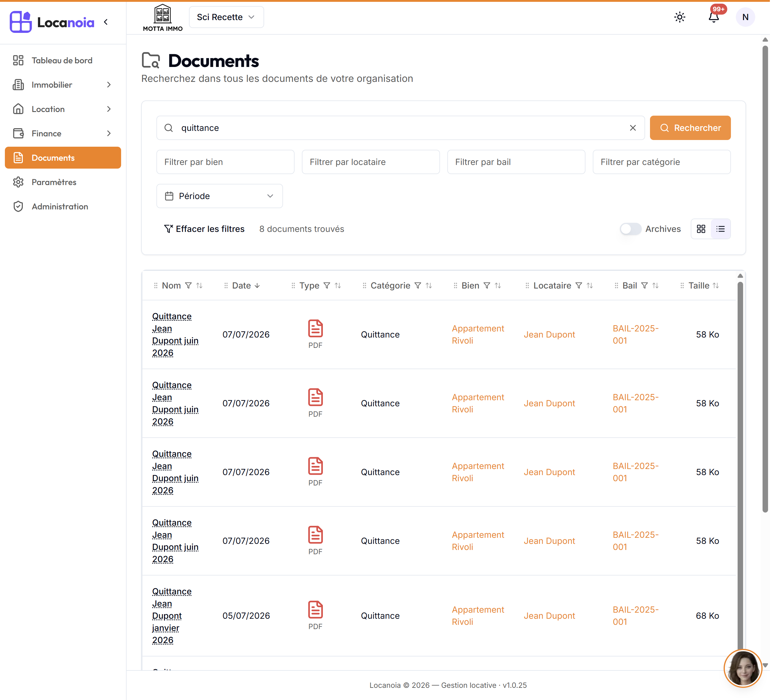
Task: Open PDF icon of janvier 2026 quittance
Action: [315, 610]
